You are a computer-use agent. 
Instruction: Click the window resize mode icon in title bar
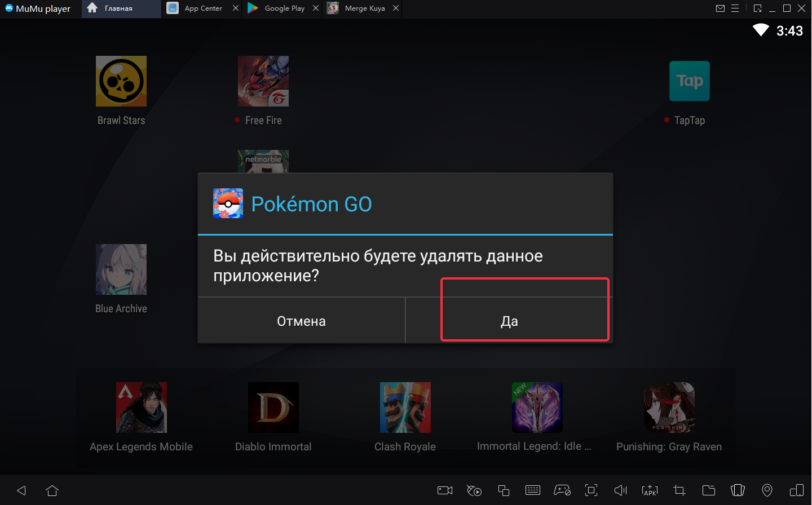[757, 8]
